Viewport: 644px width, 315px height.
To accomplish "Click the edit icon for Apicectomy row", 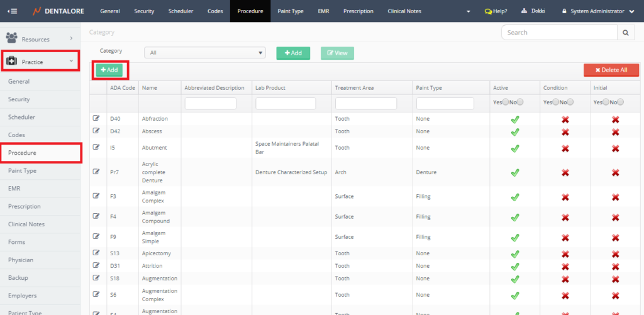I will [x=96, y=253].
